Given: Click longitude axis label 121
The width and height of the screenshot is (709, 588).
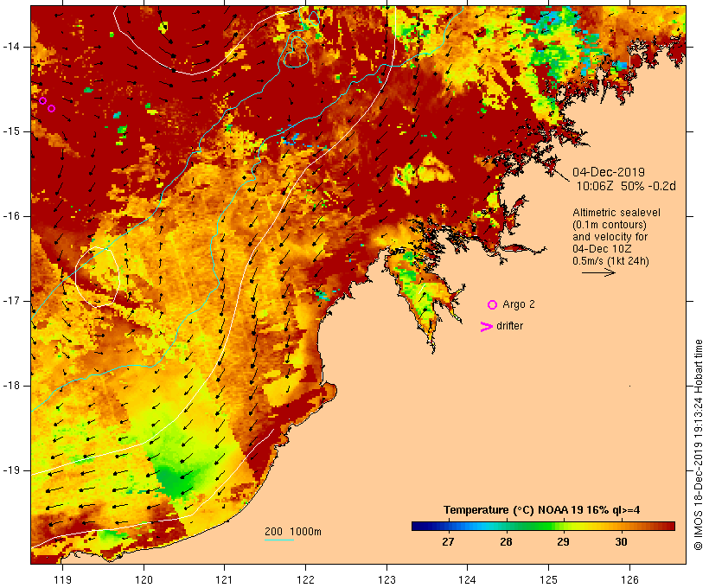Looking at the screenshot, I should point(224,579).
